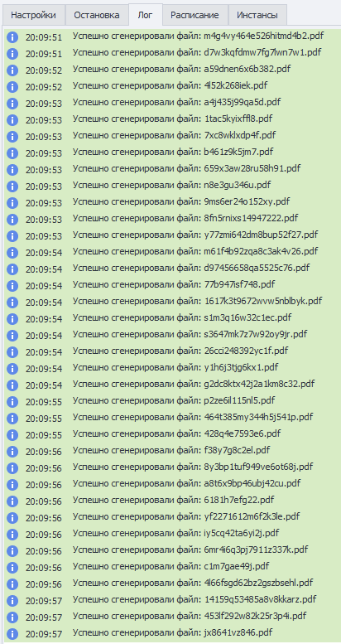Select log line with 8fn5rnixs14947222.pdf

point(170,220)
